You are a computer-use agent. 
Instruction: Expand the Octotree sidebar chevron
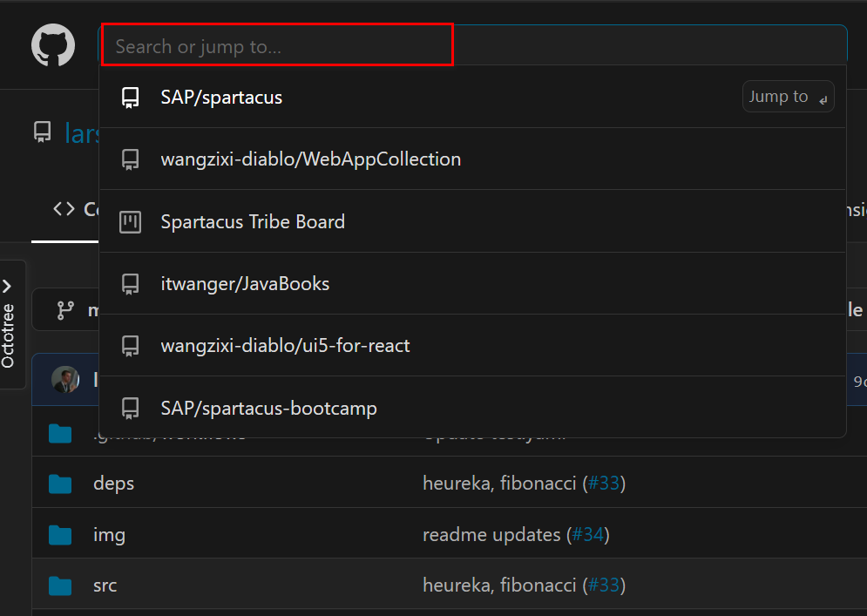(x=7, y=286)
